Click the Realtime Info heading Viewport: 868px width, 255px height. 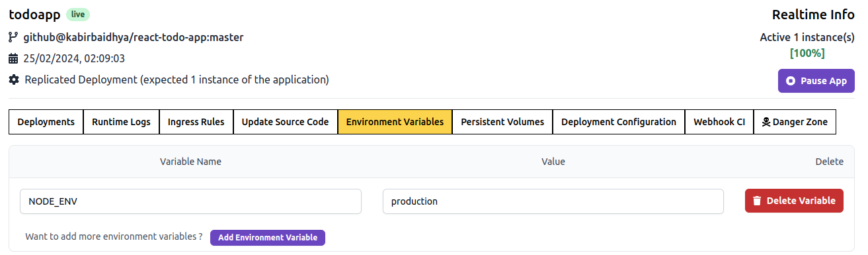click(x=813, y=15)
